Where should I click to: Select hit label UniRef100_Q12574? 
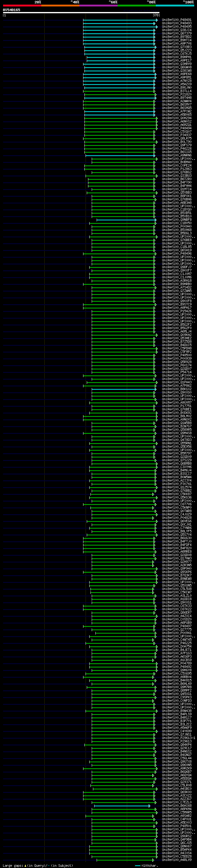(177, 487)
